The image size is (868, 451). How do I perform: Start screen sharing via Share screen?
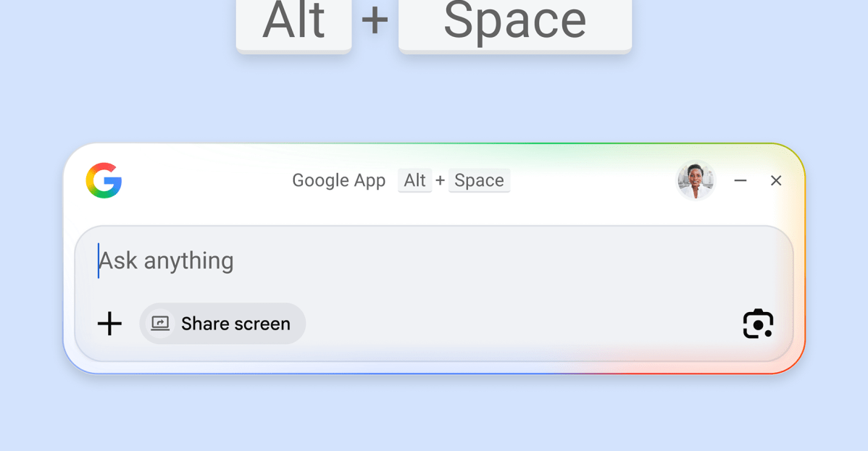click(222, 324)
